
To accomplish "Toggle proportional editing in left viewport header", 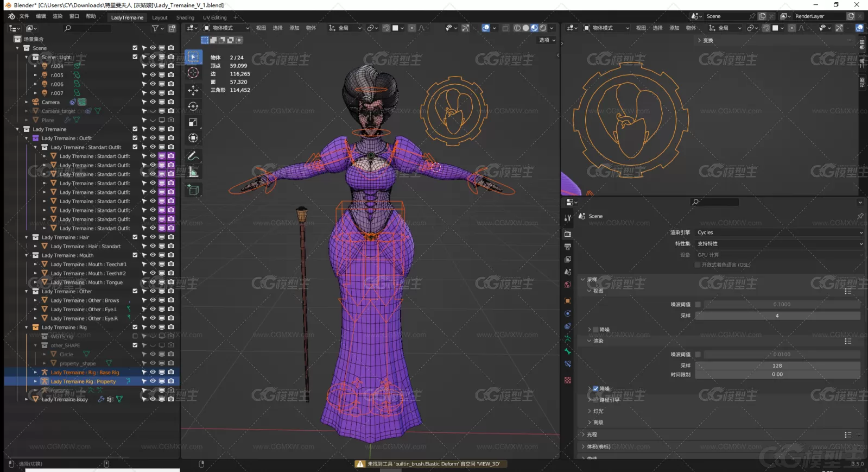I will 412,28.
